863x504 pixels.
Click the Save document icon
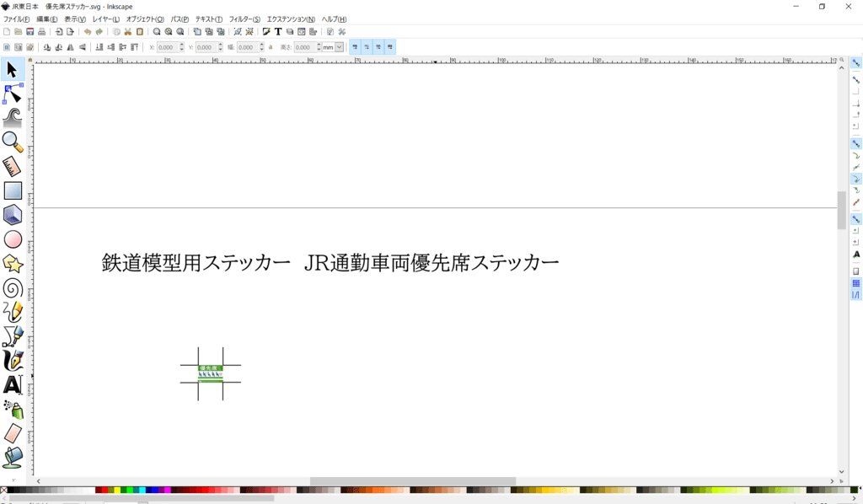29,32
